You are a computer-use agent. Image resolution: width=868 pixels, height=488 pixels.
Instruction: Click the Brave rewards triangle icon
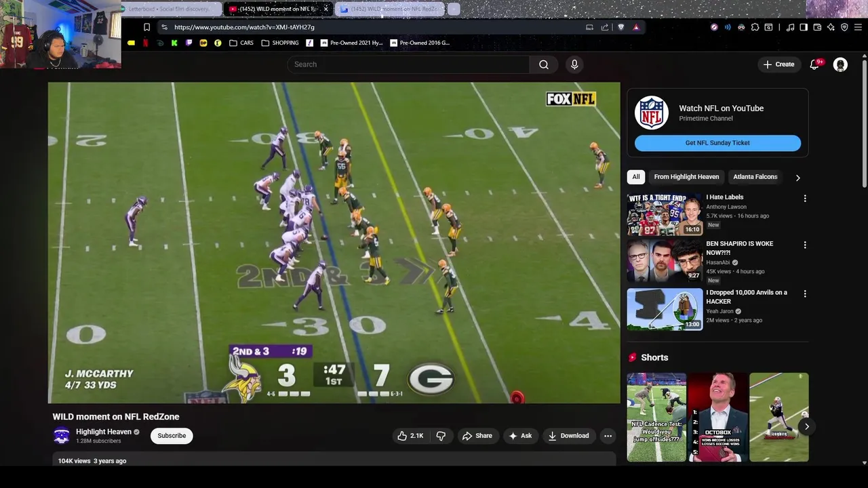click(x=636, y=27)
